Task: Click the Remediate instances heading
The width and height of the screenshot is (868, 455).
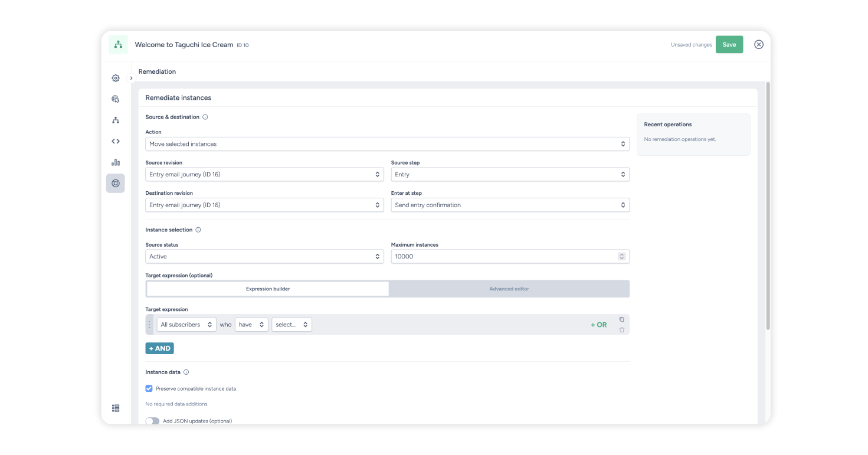Action: click(178, 98)
